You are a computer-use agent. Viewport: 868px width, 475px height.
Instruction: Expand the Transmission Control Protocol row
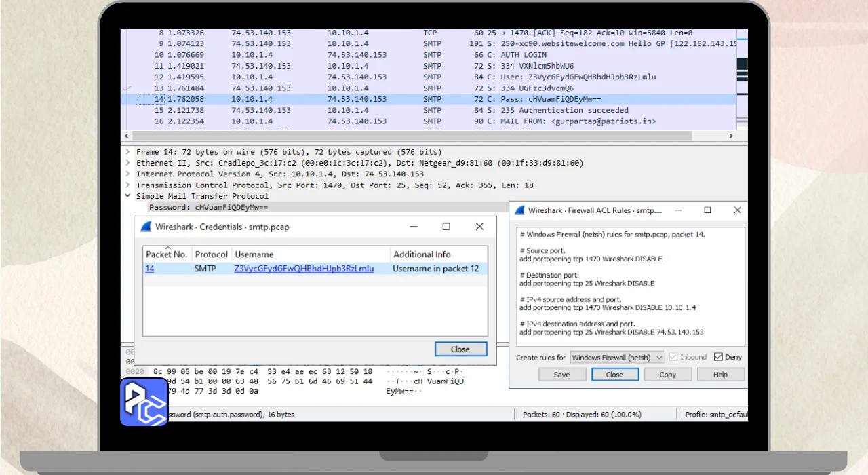click(127, 185)
